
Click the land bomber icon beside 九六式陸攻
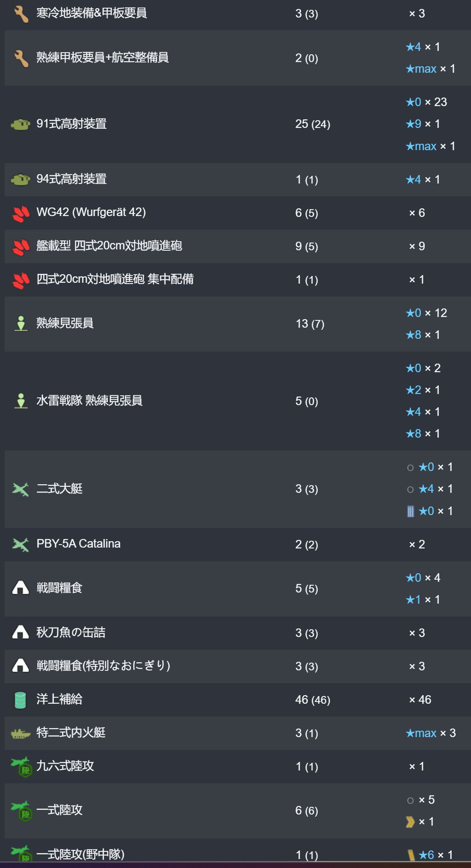click(21, 767)
